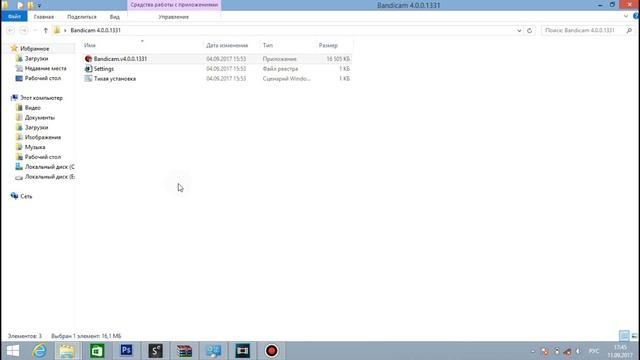
Task: Click the Settings registry file icon
Action: pos(88,69)
